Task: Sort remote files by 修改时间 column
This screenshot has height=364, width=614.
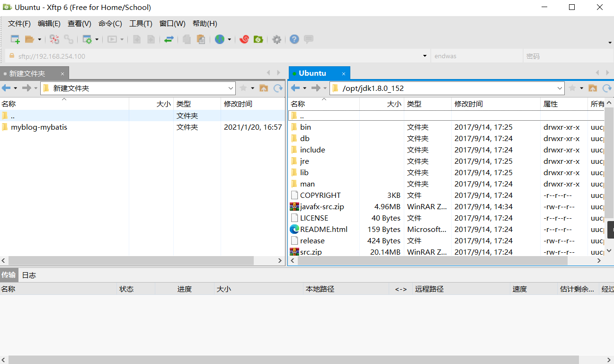Action: [496, 104]
